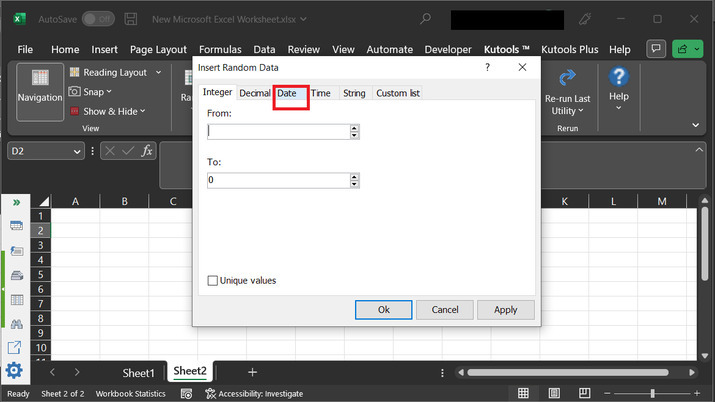Open the Kutools Plus ribbon tab
The width and height of the screenshot is (715, 402).
coord(569,49)
